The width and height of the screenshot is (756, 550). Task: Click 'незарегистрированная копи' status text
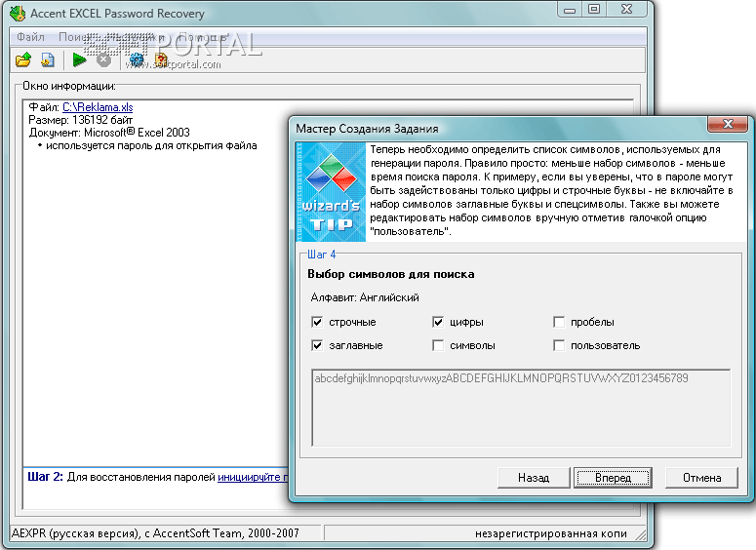(x=551, y=533)
